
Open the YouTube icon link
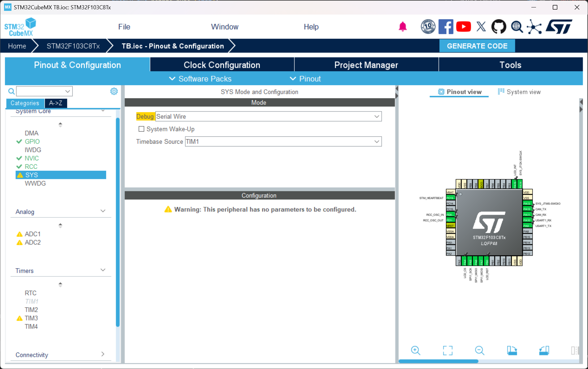(463, 27)
